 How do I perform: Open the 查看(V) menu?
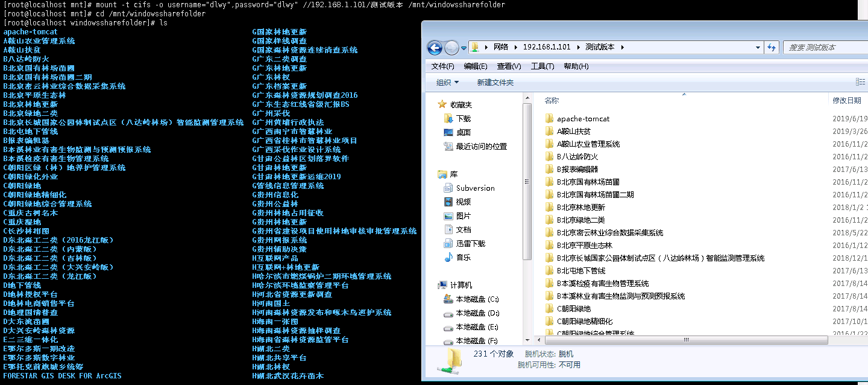(509, 66)
